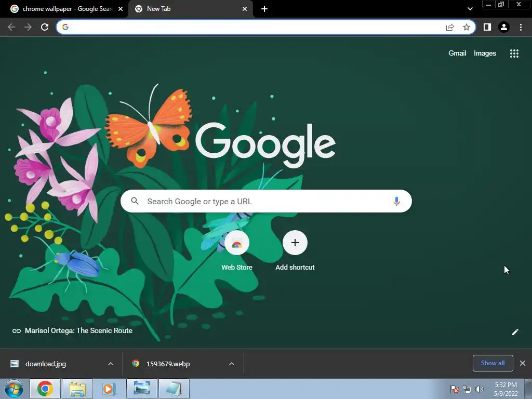This screenshot has width=532, height=399.
Task: Select the New Tab tab
Action: click(x=190, y=9)
